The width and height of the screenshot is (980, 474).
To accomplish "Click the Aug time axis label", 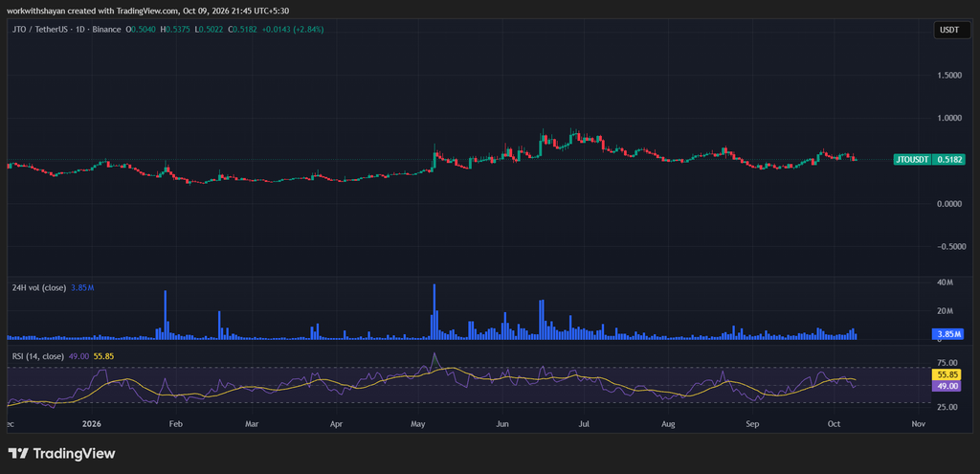I will pos(668,424).
